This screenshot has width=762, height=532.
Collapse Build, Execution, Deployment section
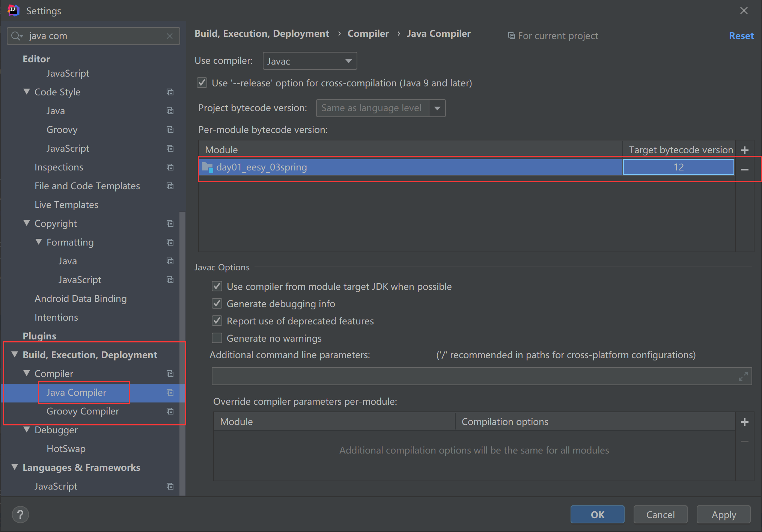[x=15, y=354]
